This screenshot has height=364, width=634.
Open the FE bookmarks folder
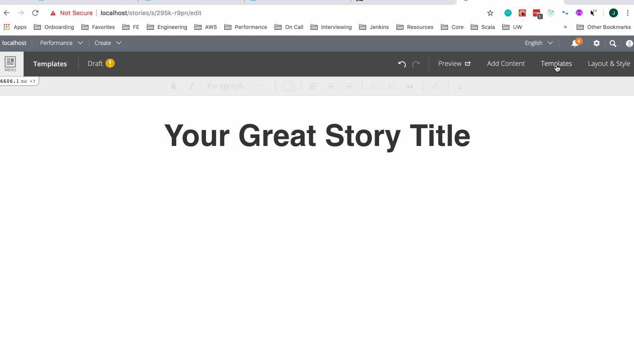(x=131, y=27)
